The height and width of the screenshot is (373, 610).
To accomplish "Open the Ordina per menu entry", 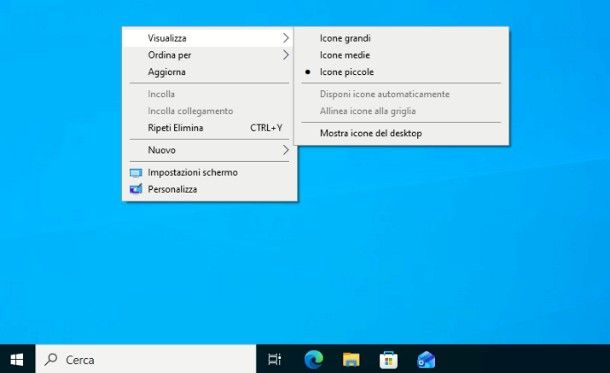I will [209, 55].
